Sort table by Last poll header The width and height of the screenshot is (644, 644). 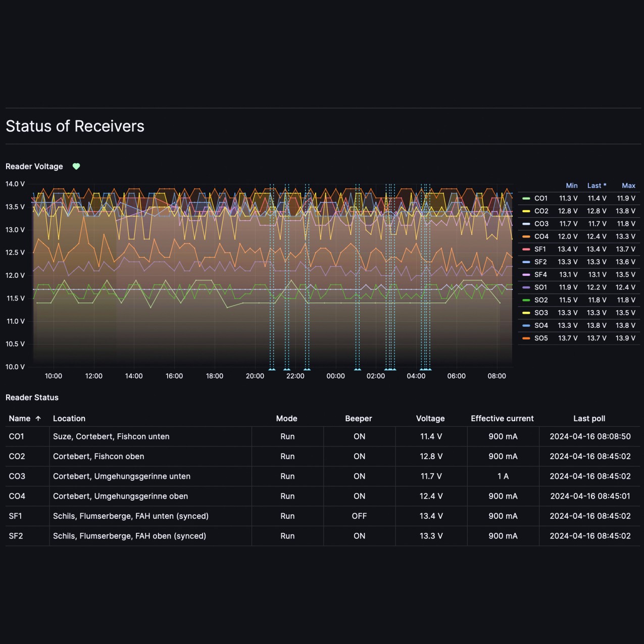[589, 419]
